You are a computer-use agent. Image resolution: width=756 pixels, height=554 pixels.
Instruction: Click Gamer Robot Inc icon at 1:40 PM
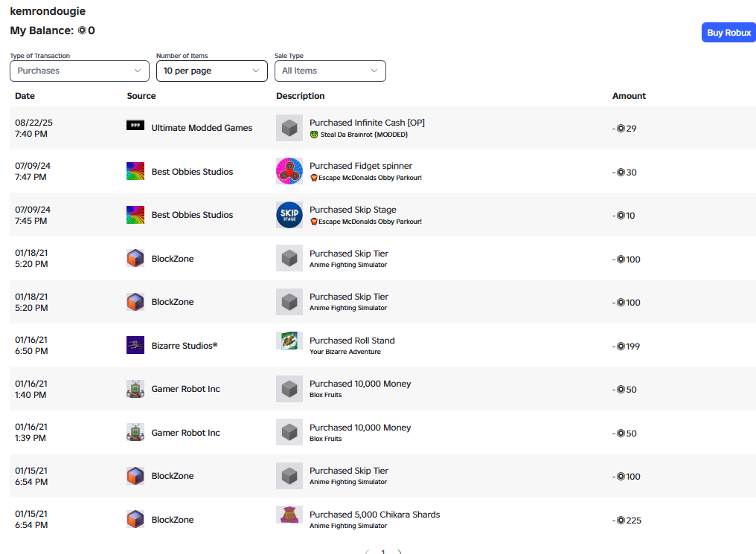[135, 389]
